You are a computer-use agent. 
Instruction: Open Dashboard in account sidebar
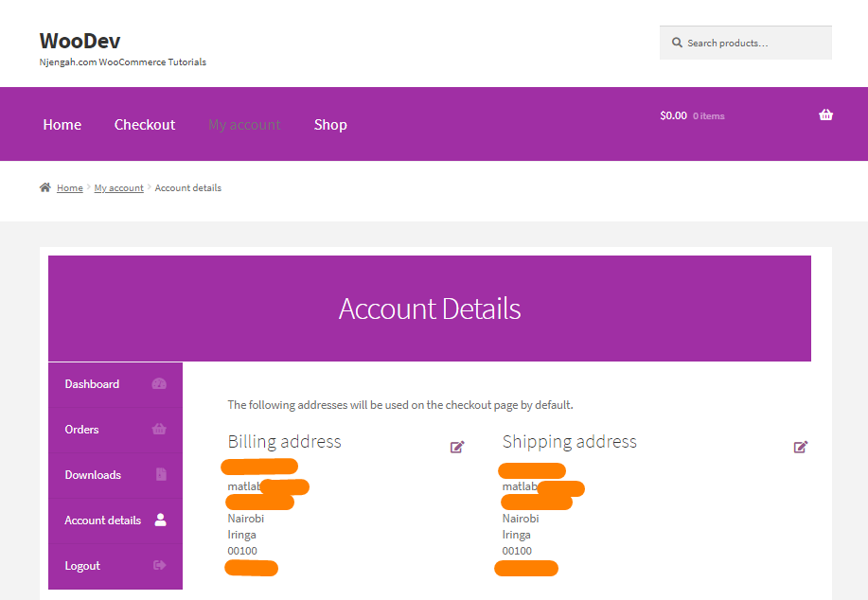[x=115, y=384]
